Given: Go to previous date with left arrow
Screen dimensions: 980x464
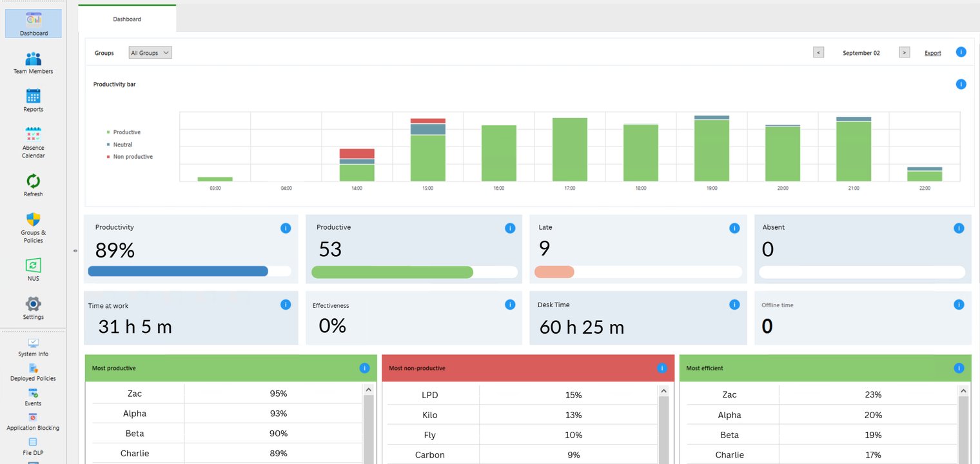Looking at the screenshot, I should coord(818,53).
